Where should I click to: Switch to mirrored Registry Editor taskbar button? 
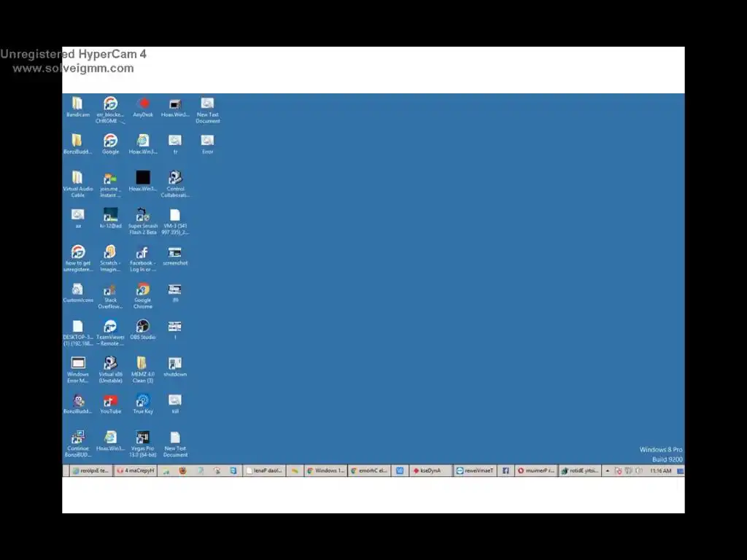click(579, 470)
